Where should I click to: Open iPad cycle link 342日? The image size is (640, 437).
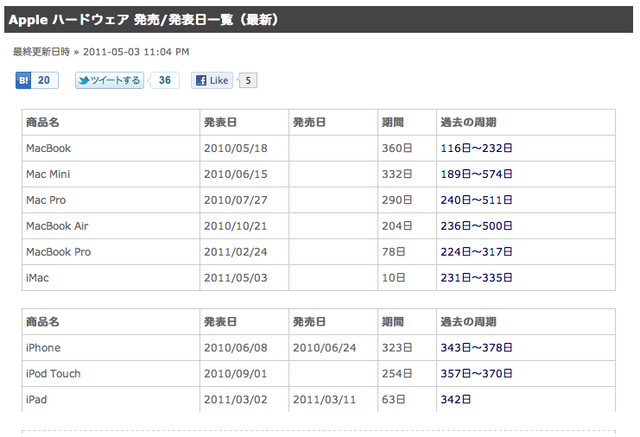click(x=456, y=399)
